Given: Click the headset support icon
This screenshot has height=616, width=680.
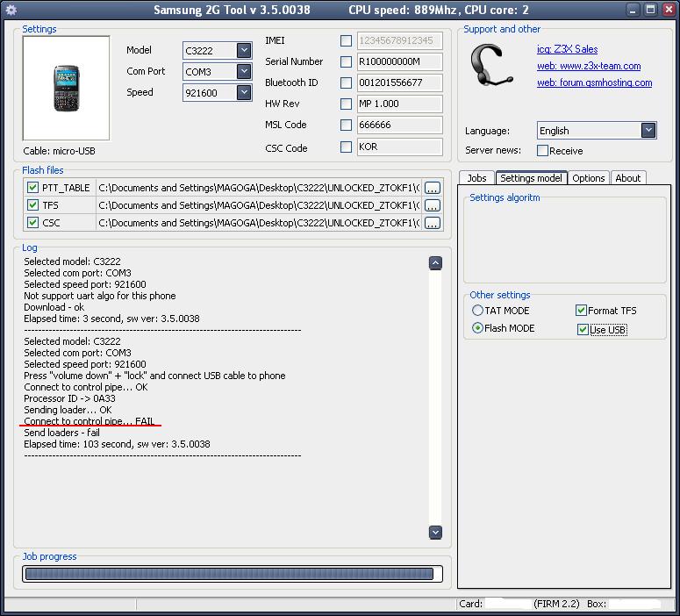Looking at the screenshot, I should 491,65.
